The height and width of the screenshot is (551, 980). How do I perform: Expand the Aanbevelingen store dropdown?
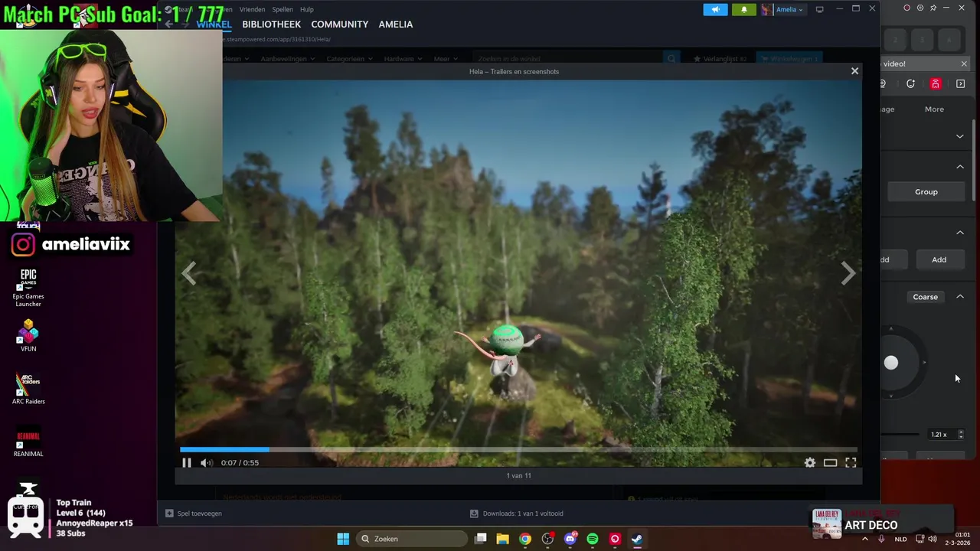tap(286, 59)
